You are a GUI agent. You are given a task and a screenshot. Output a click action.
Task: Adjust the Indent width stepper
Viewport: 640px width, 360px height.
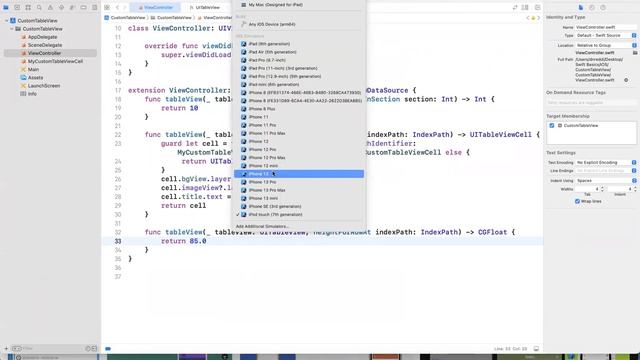click(x=635, y=189)
